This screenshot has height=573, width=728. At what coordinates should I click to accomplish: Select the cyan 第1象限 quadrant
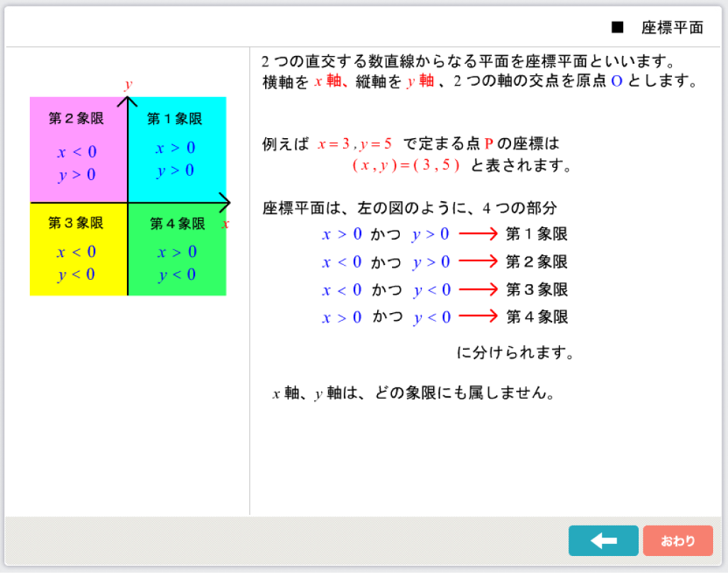pos(177,149)
